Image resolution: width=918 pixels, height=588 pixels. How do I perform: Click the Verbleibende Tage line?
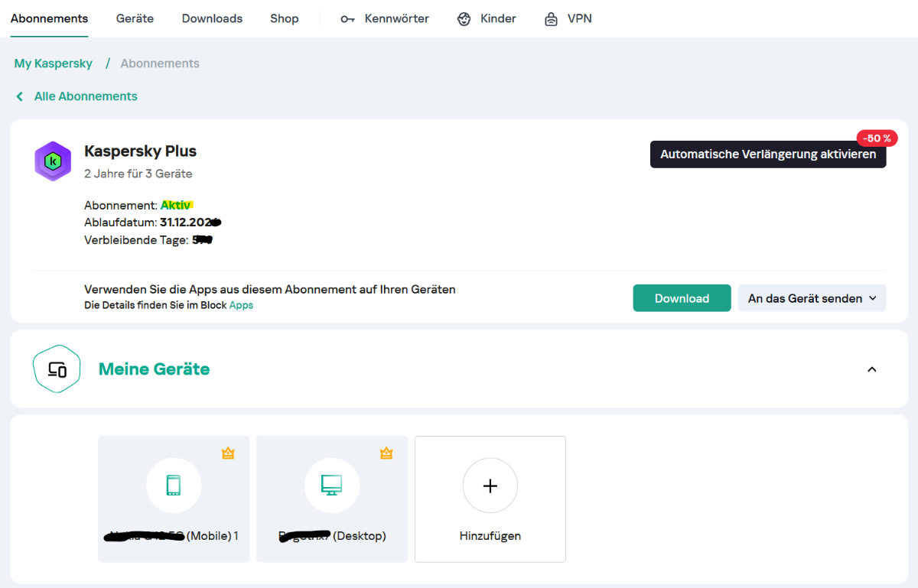coord(148,240)
